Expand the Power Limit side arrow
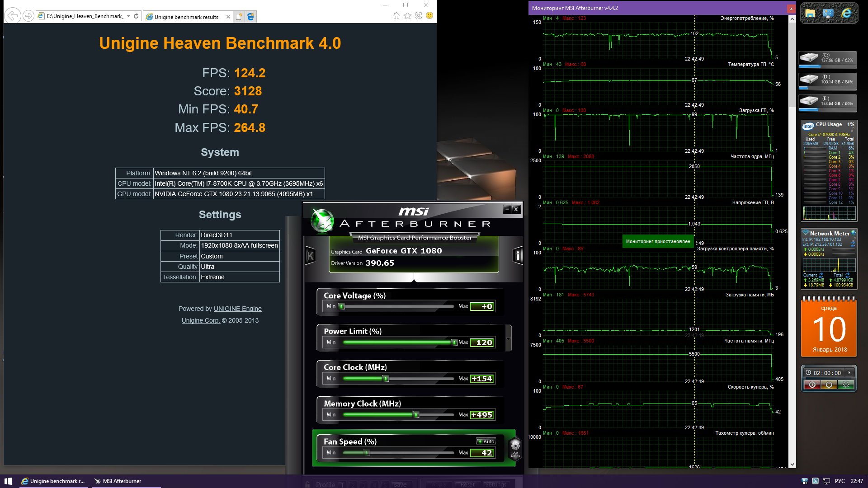The width and height of the screenshot is (868, 488). click(x=509, y=338)
